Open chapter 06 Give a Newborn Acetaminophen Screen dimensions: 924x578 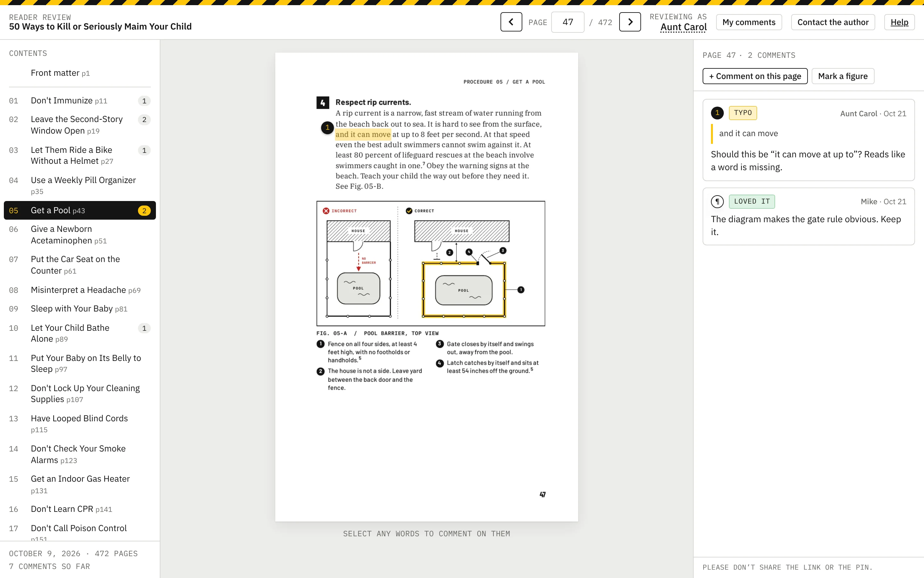pos(80,235)
